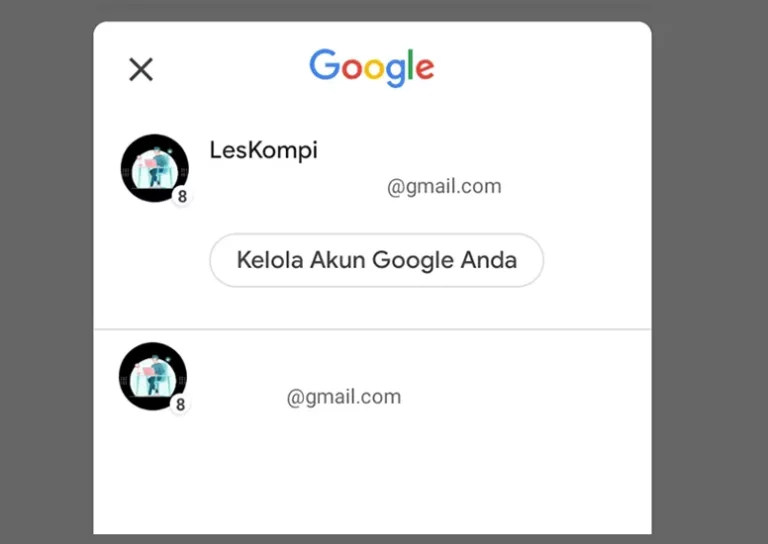Open the LesKompi profile avatar

tap(155, 168)
